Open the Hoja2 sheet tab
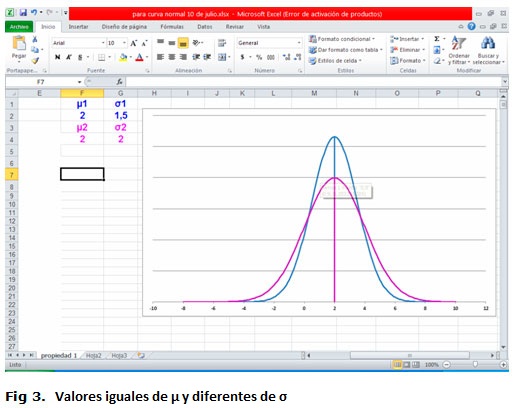 pyautogui.click(x=94, y=356)
